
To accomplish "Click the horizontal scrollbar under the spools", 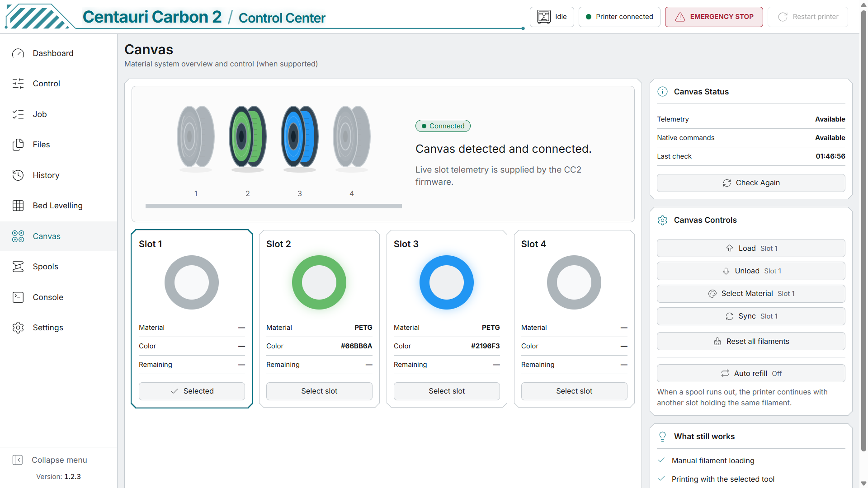I will [x=274, y=206].
